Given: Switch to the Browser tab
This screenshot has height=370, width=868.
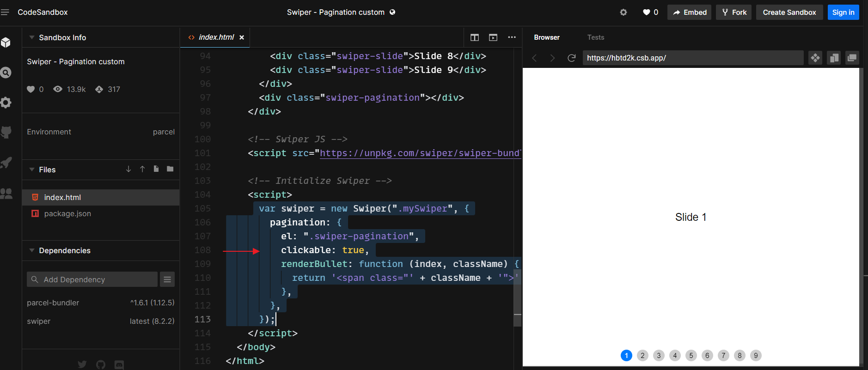Looking at the screenshot, I should 547,37.
